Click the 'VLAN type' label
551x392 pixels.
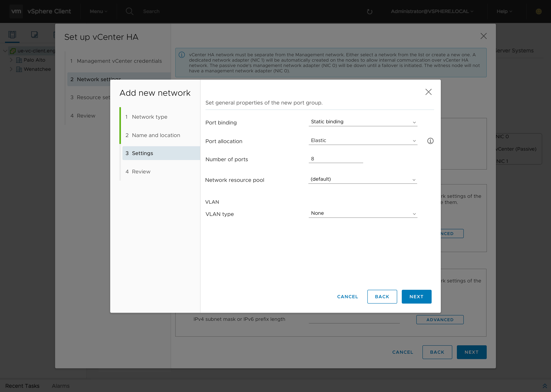(x=220, y=214)
